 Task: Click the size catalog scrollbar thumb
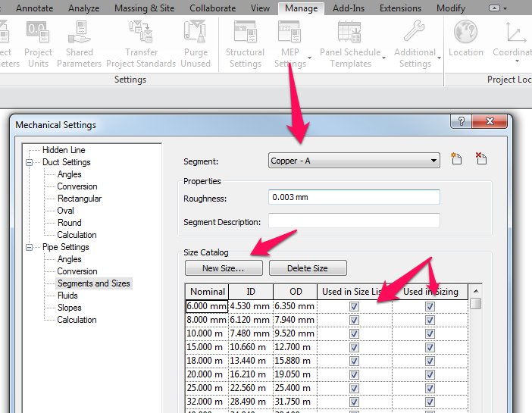pos(476,303)
